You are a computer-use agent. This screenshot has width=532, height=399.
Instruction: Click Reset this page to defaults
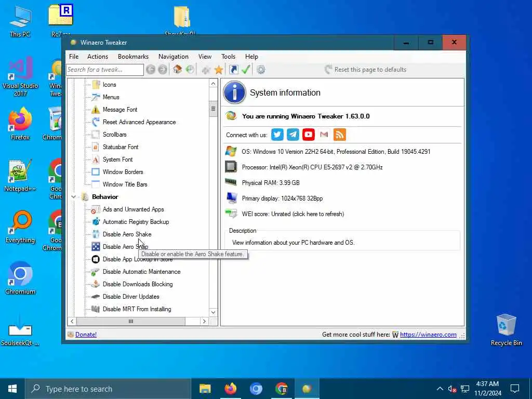(x=365, y=70)
